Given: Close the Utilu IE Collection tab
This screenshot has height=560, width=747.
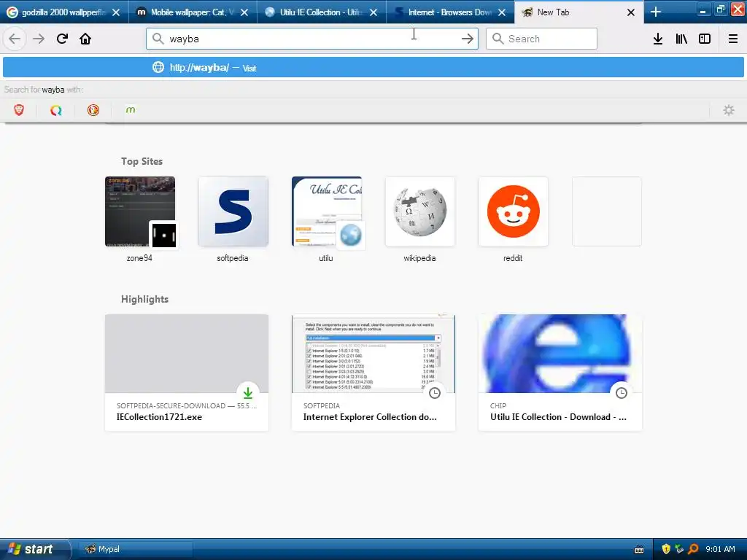Looking at the screenshot, I should tap(373, 12).
